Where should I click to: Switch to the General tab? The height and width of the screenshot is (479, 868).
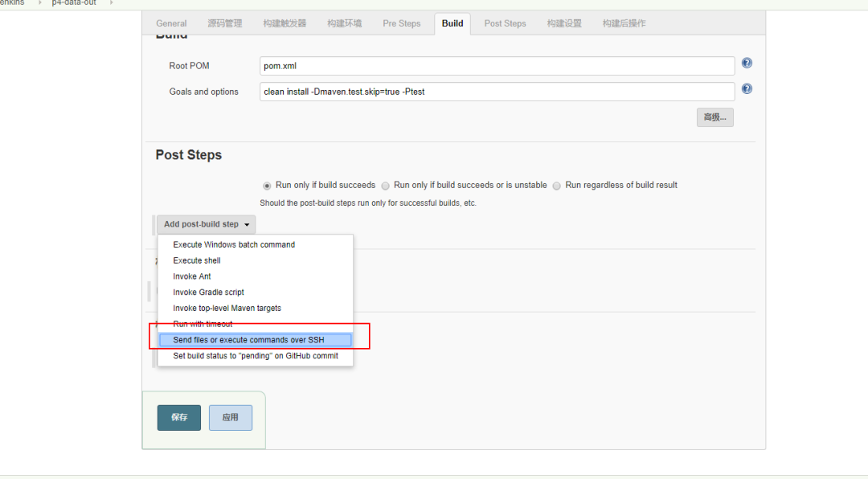(x=171, y=23)
